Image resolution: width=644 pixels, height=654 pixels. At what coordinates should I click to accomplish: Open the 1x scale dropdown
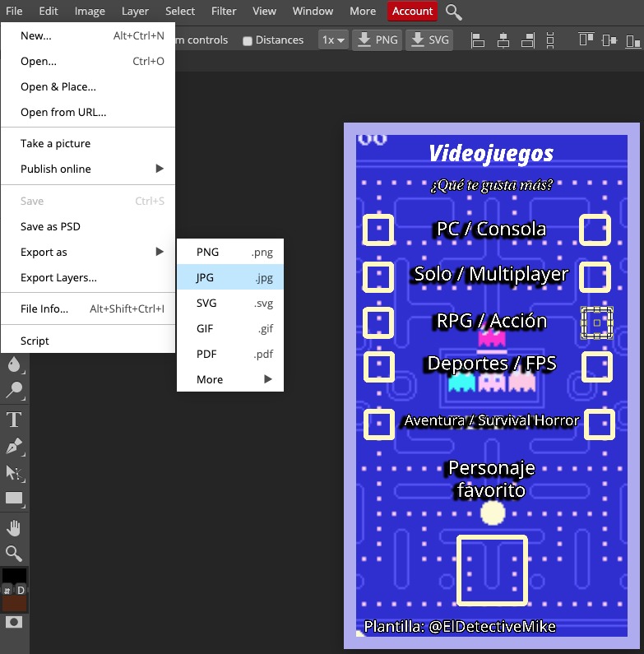333,40
